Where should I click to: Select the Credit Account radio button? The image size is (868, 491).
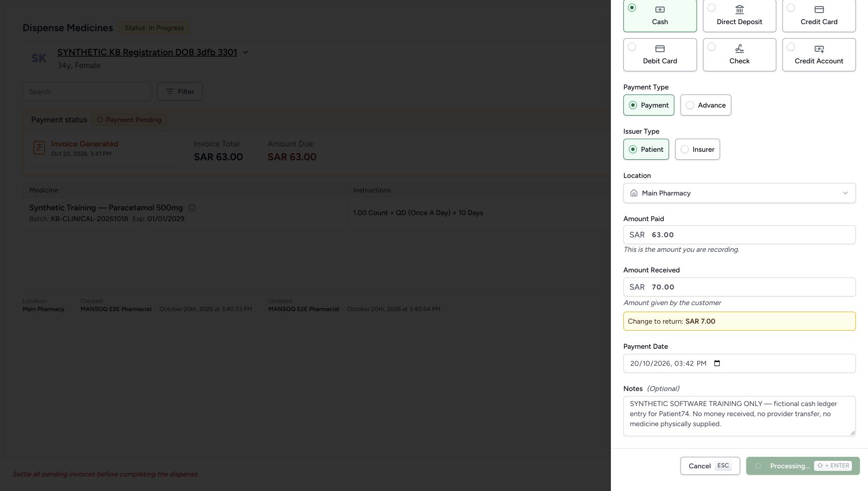coord(791,47)
